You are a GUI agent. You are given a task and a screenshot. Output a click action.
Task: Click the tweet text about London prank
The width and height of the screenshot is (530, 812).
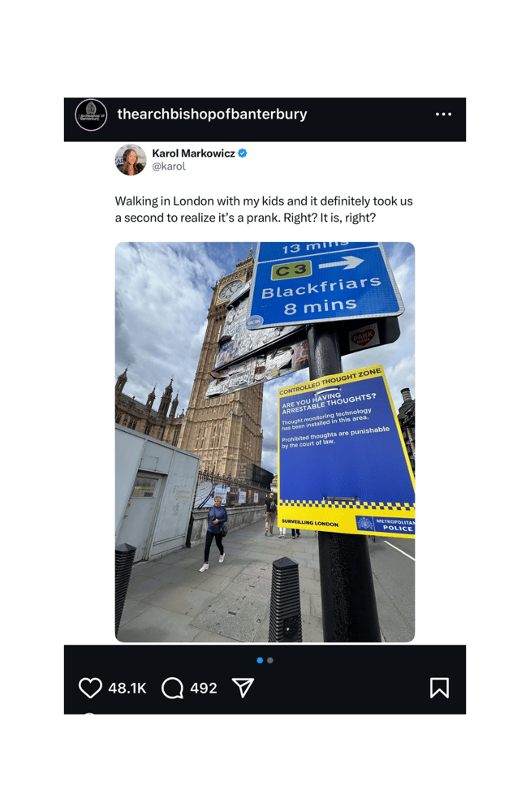click(x=264, y=209)
